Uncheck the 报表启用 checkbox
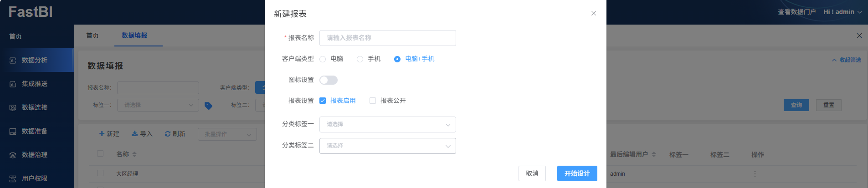This screenshot has width=868, height=188. [x=323, y=101]
